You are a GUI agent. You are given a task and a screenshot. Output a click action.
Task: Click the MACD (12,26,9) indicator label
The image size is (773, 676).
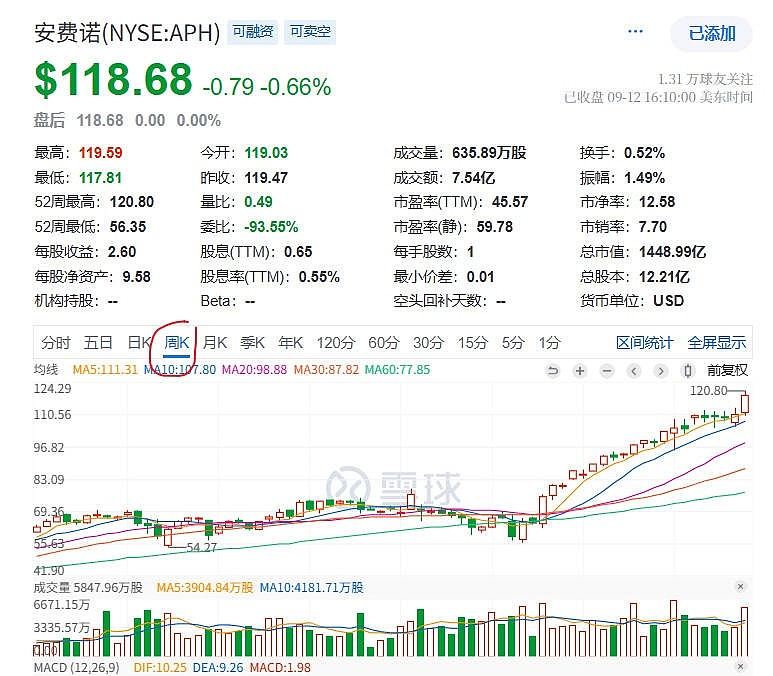(76, 668)
